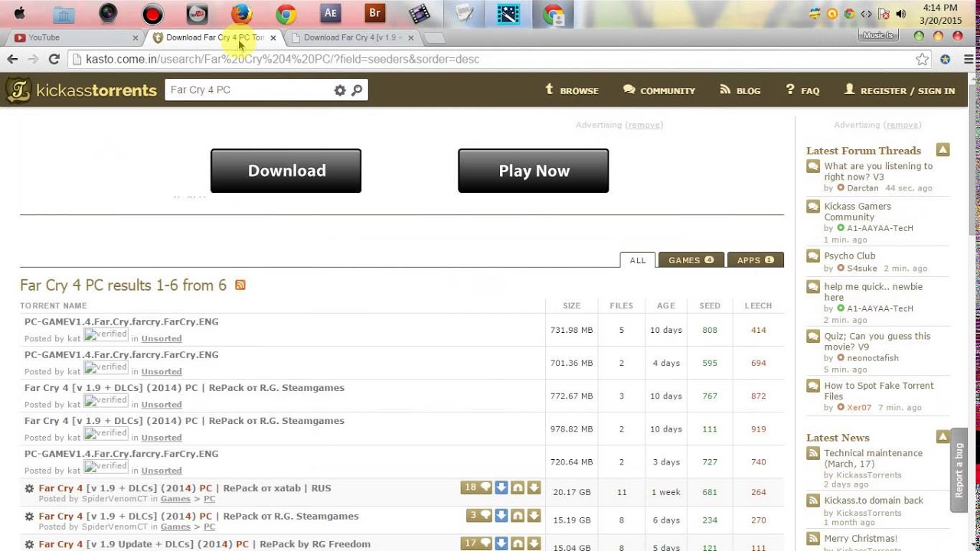Bookmark page with star icon
Image resolution: width=980 pixels, height=551 pixels.
point(923,59)
